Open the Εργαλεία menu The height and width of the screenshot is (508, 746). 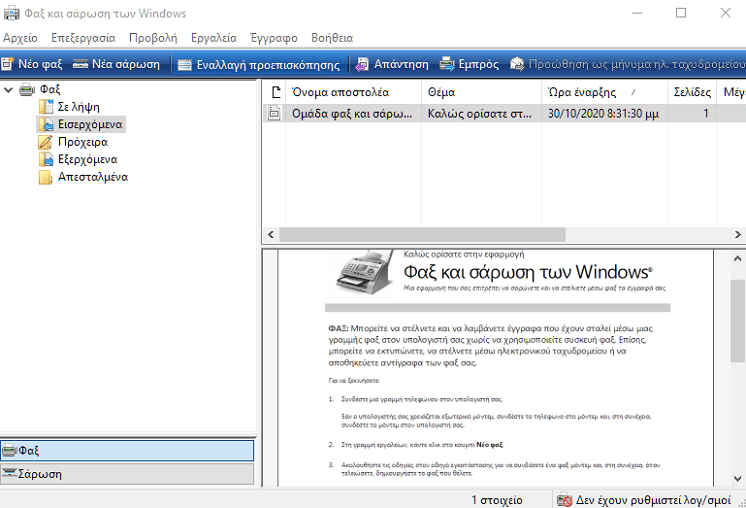[214, 38]
